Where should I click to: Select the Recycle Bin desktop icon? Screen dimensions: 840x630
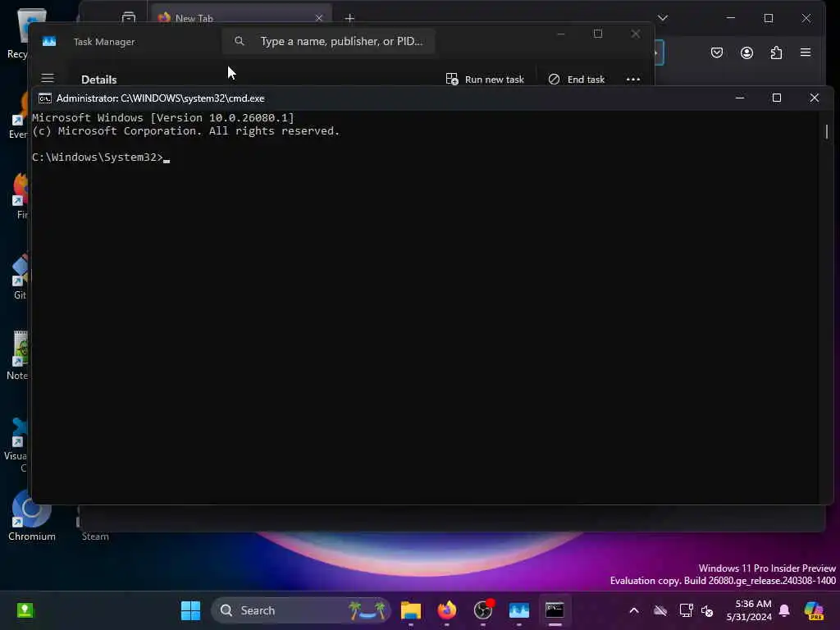21,33
